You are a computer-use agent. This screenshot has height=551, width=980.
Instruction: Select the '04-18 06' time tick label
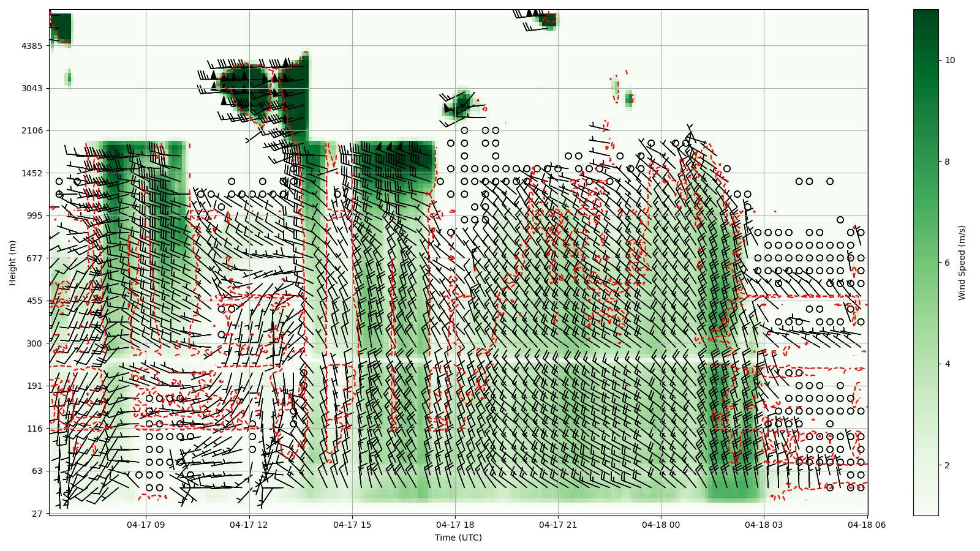(867, 525)
